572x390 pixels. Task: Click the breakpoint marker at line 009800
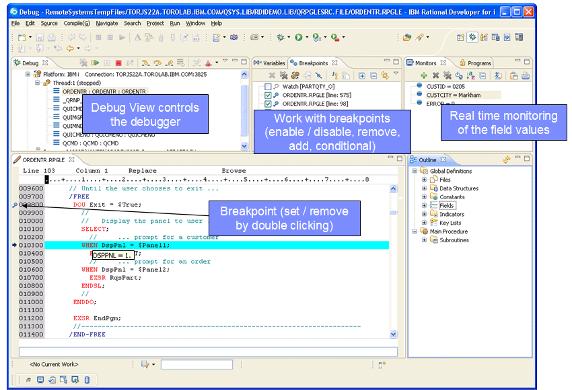point(15,205)
